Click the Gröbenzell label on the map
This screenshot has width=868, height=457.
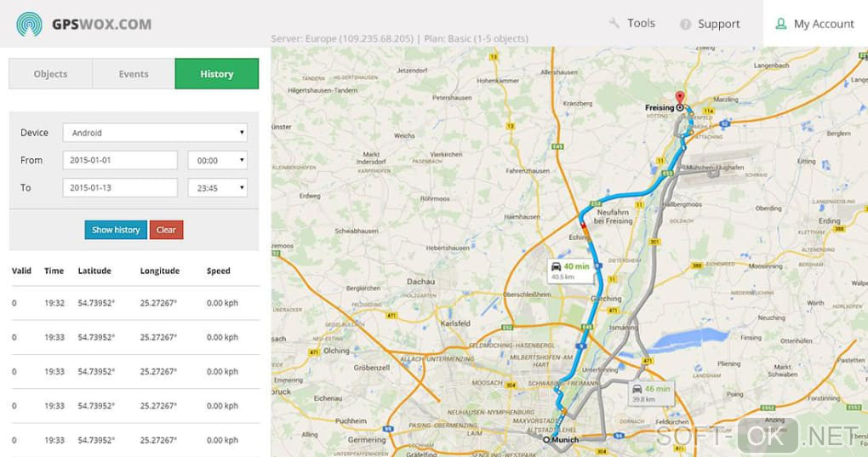[372, 368]
